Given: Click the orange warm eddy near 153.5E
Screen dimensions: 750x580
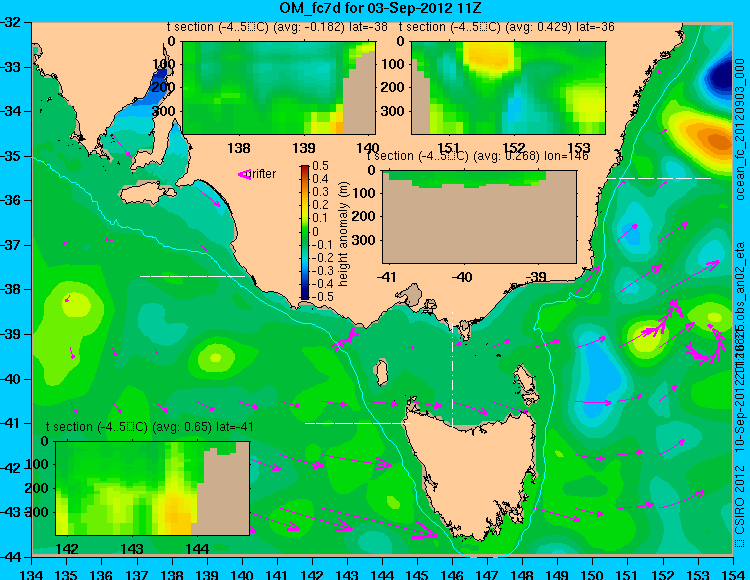Looking at the screenshot, I should (x=716, y=141).
